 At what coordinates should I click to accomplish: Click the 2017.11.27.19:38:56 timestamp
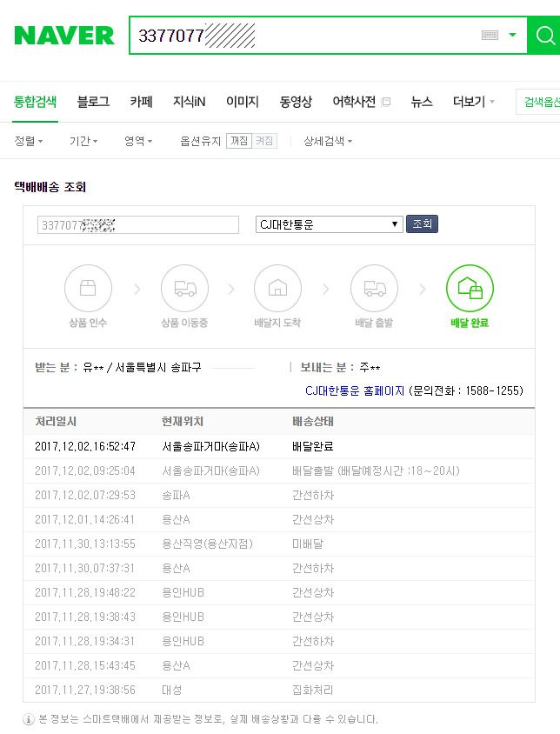(x=85, y=690)
